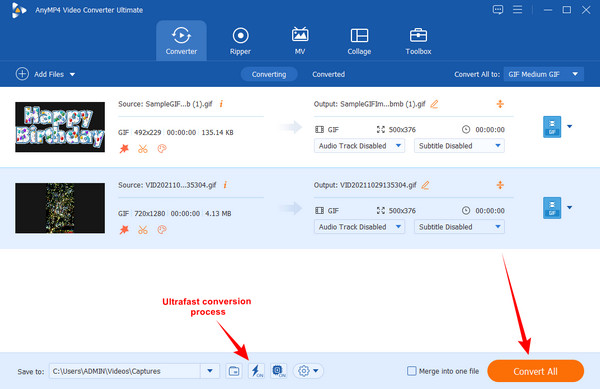Screen dimensions: 600x389
Task: Open palette enhance tool for VID202110 file
Action: click(x=162, y=229)
